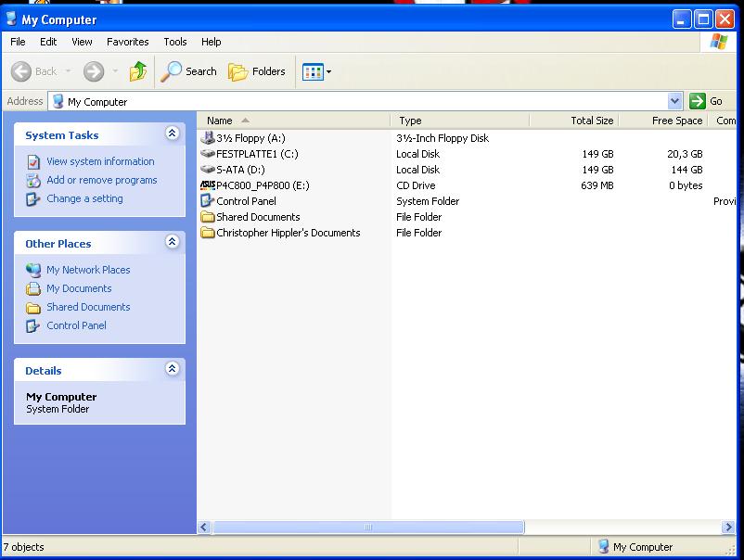Screen dimensions: 744x560
Task: Sort by the Type column header
Action: [x=459, y=121]
